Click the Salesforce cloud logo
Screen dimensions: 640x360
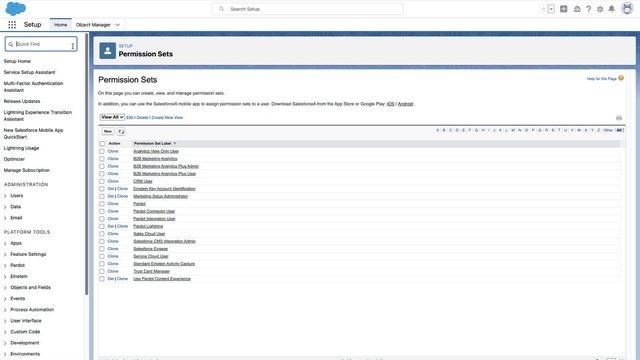(16, 8)
